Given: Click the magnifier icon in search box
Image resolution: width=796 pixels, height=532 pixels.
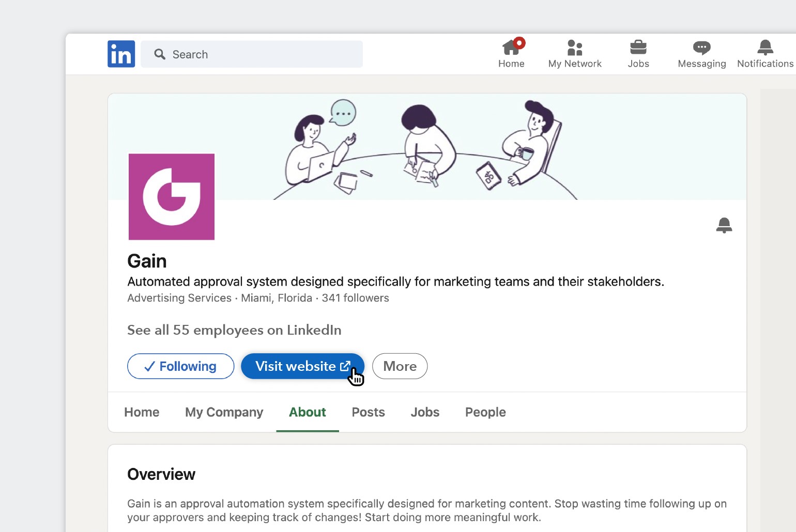Looking at the screenshot, I should point(160,54).
